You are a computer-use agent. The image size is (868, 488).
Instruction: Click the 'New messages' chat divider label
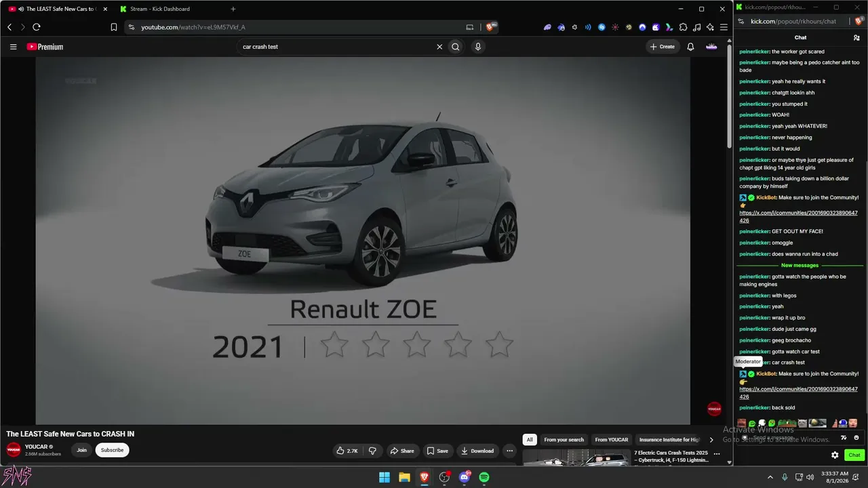click(800, 266)
